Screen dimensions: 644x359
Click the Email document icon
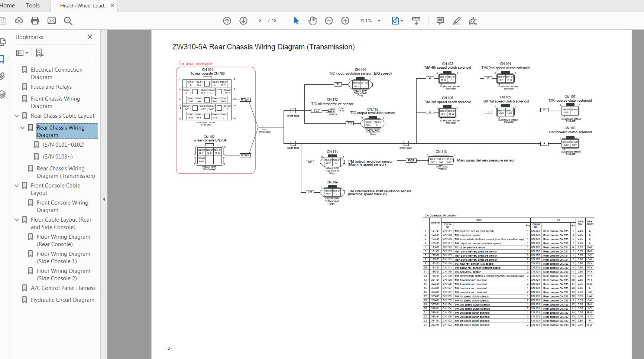[52, 20]
